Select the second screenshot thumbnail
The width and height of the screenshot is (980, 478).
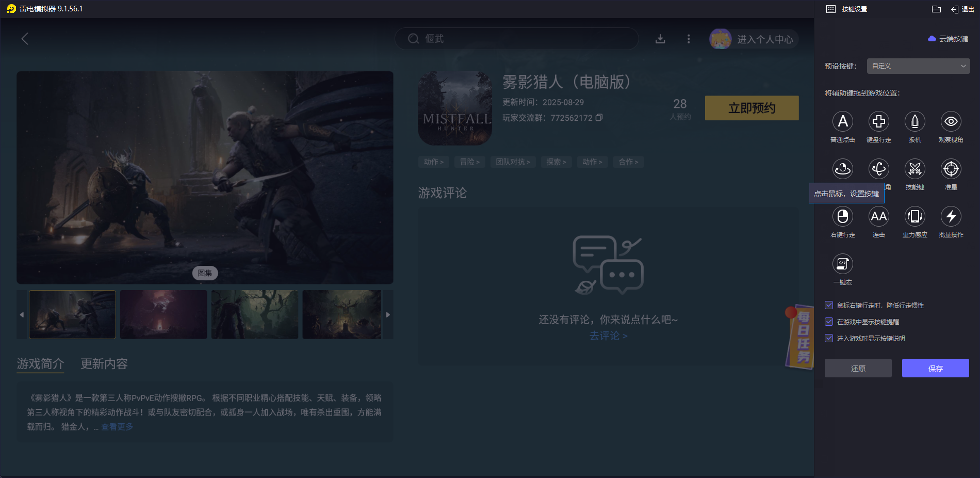click(x=164, y=314)
